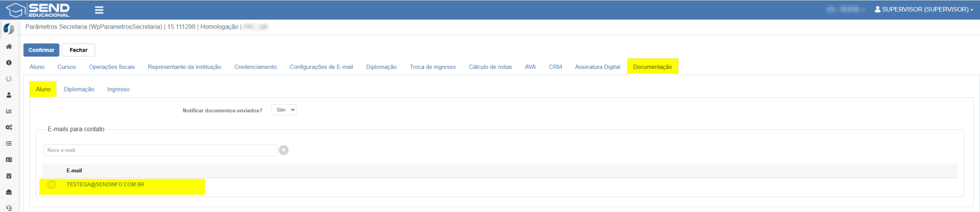Click the SEND Educacional logo
This screenshot has height=212, width=980.
click(x=38, y=10)
